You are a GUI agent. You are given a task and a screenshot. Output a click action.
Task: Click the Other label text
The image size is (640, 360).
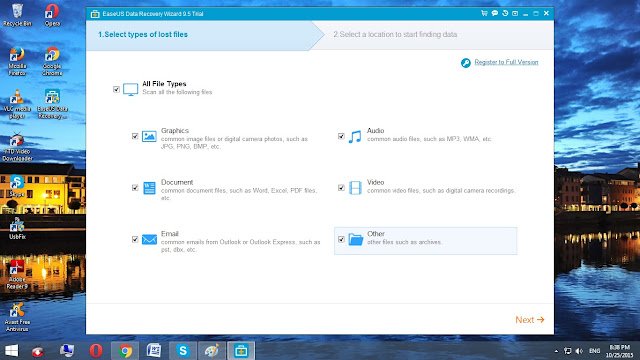[x=376, y=233]
